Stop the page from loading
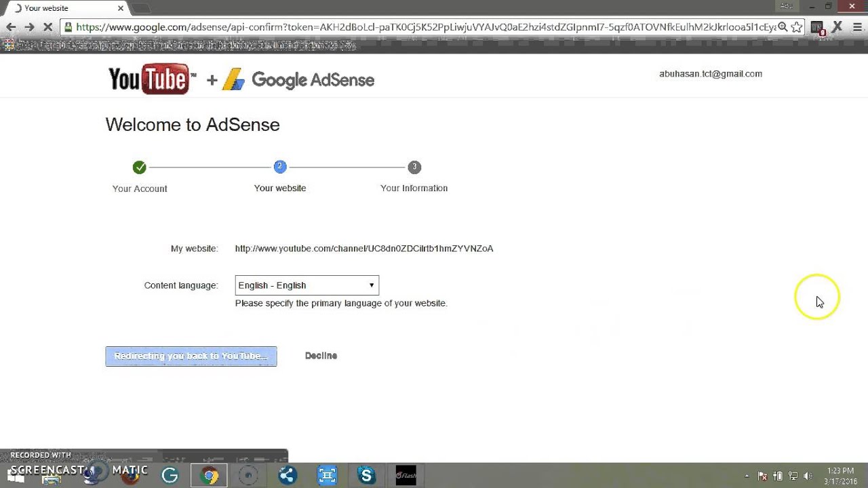 pos(47,27)
